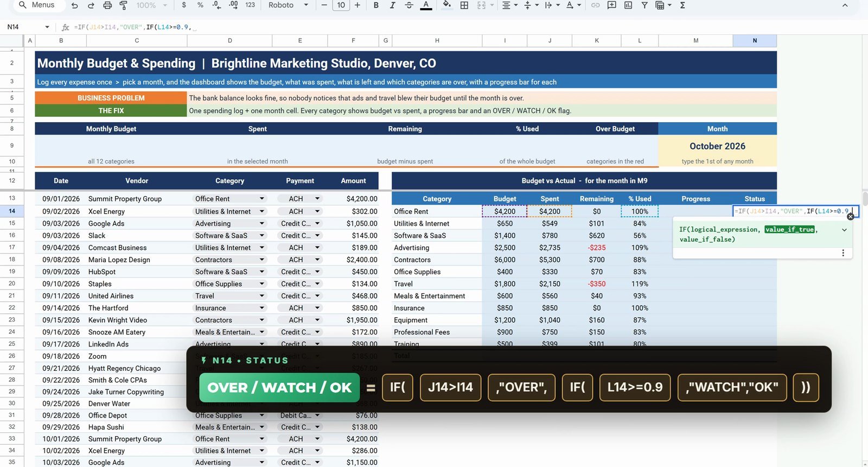
Task: Increase the font size
Action: (357, 5)
